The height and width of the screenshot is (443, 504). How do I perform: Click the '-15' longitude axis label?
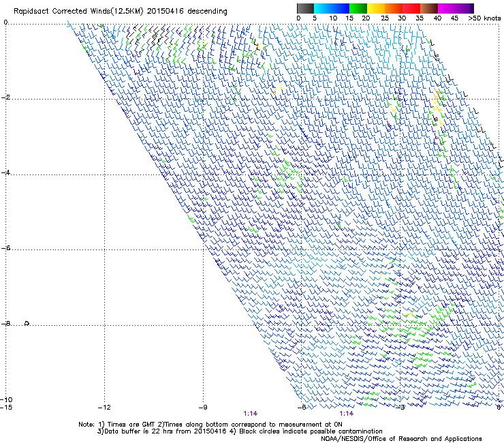point(6,408)
